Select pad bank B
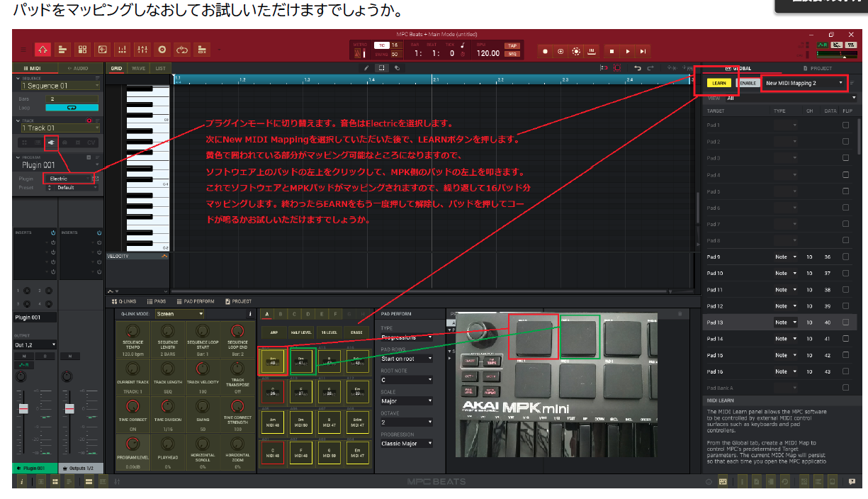The image size is (868, 499). [280, 313]
